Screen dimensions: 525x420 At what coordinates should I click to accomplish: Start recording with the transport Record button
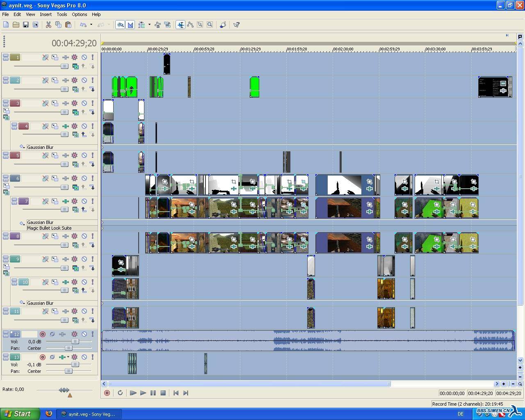[x=107, y=393]
